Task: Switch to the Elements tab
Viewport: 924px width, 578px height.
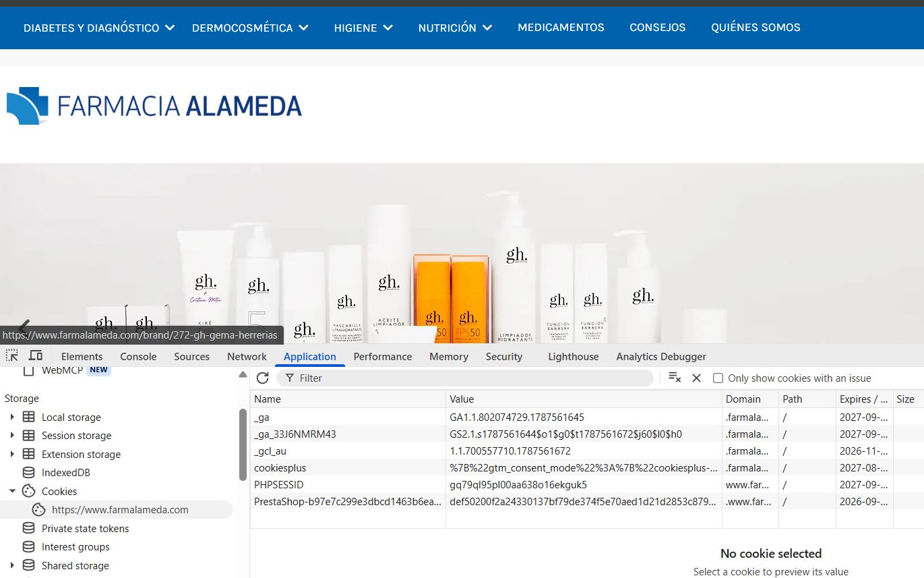Action: click(82, 356)
